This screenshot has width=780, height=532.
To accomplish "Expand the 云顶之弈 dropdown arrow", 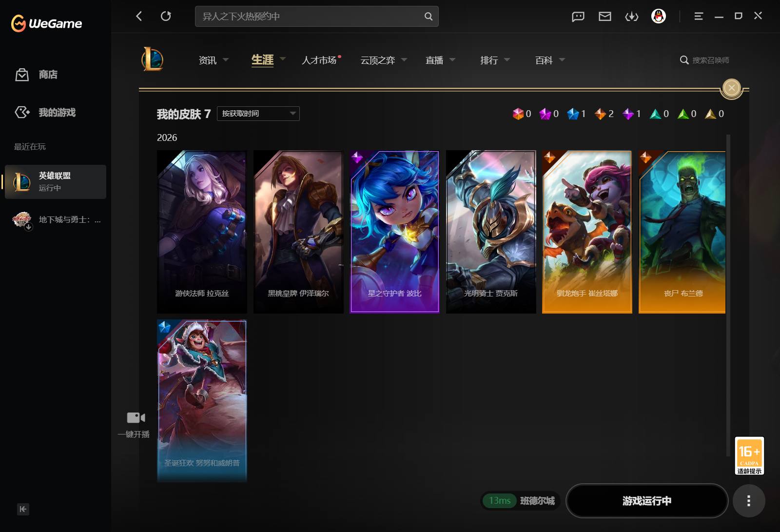I will [x=404, y=60].
